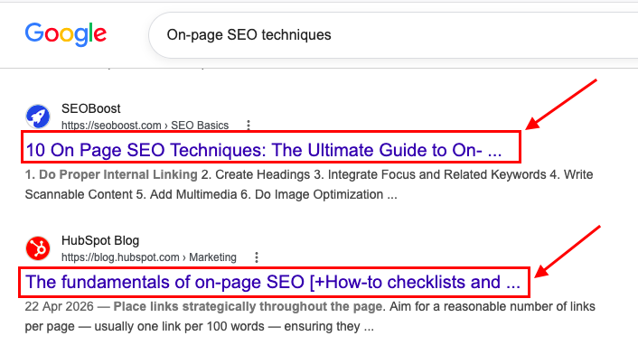Open the 10 On Page SEO Techniques result
Image resolution: width=638 pixels, height=364 pixels.
264,150
